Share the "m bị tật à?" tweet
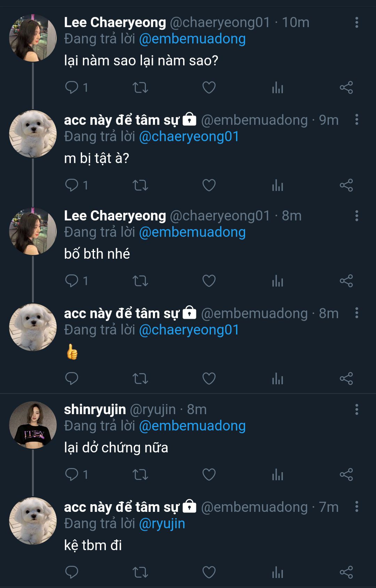 pyautogui.click(x=346, y=185)
